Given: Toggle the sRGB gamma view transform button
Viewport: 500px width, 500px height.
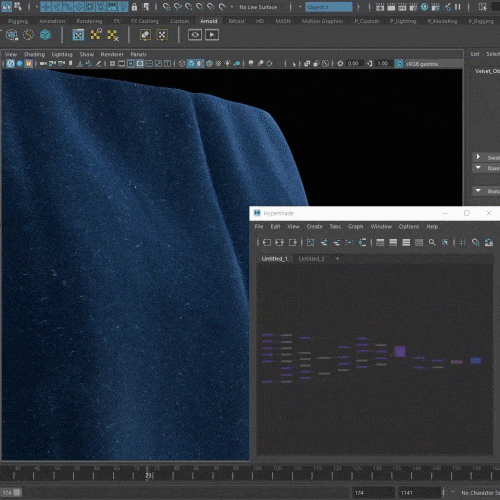Looking at the screenshot, I should (x=399, y=63).
